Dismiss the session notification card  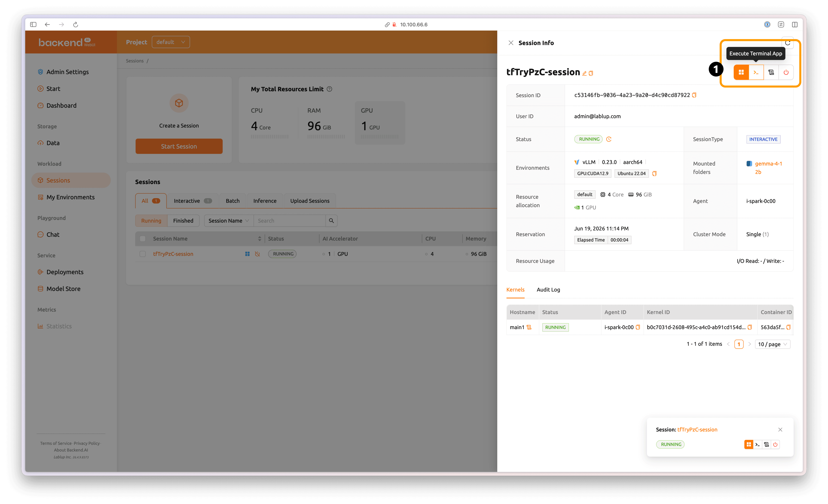(x=780, y=430)
